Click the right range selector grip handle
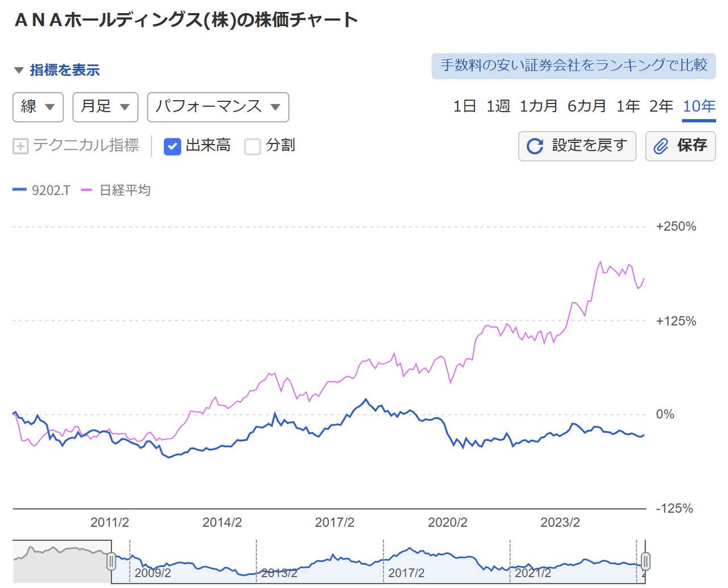The width and height of the screenshot is (728, 588). click(x=645, y=561)
